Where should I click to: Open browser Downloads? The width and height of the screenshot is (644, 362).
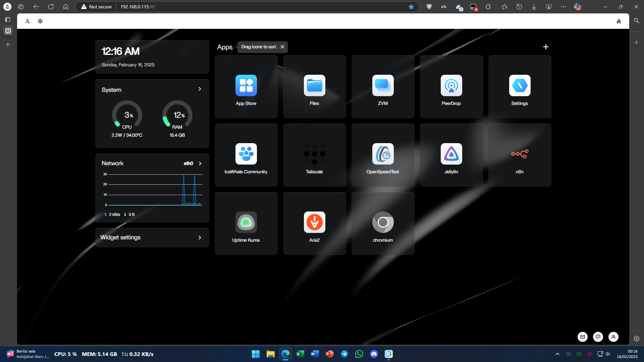point(534,7)
